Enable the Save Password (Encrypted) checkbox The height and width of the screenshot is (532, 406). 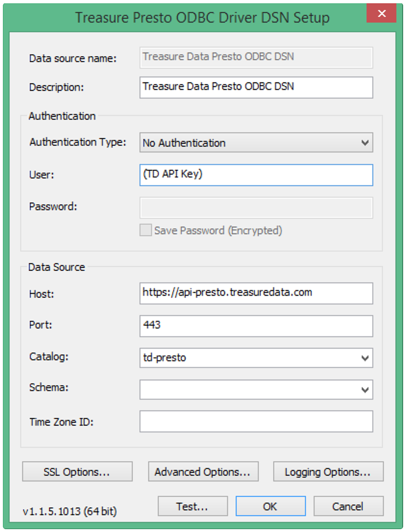click(x=146, y=230)
